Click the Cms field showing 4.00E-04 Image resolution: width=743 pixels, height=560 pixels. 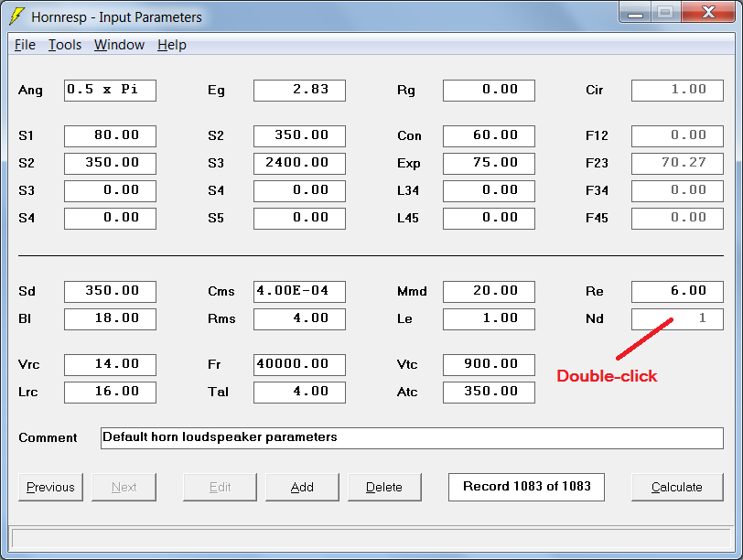(299, 291)
